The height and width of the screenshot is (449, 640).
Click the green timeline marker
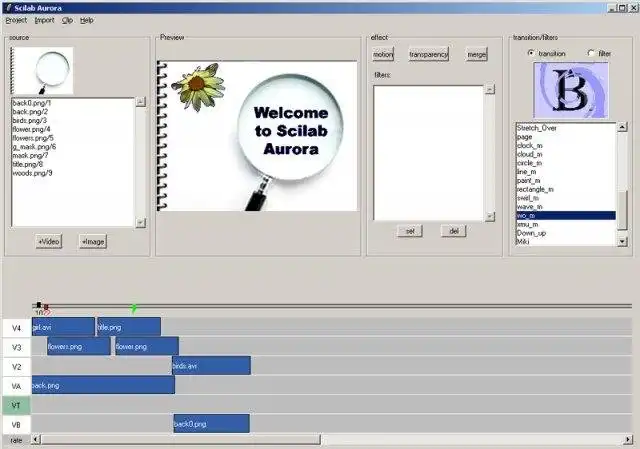[133, 309]
